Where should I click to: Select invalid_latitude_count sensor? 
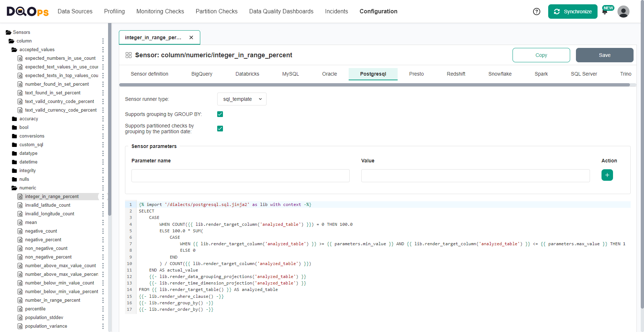click(48, 205)
